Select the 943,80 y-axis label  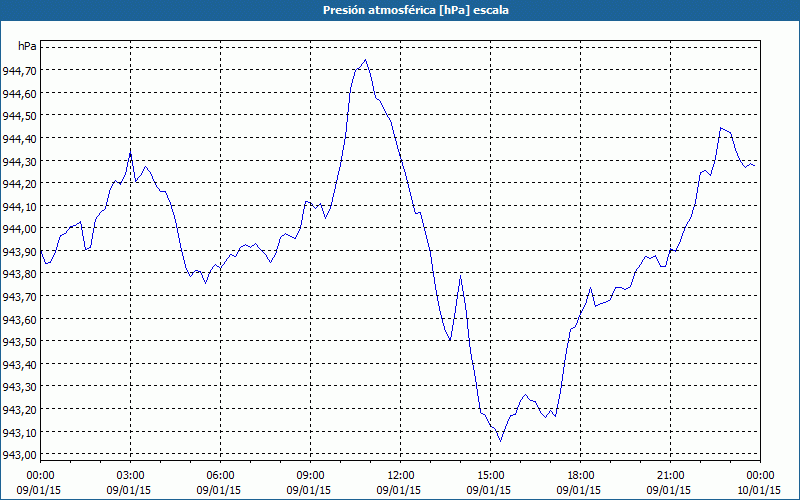point(19,274)
